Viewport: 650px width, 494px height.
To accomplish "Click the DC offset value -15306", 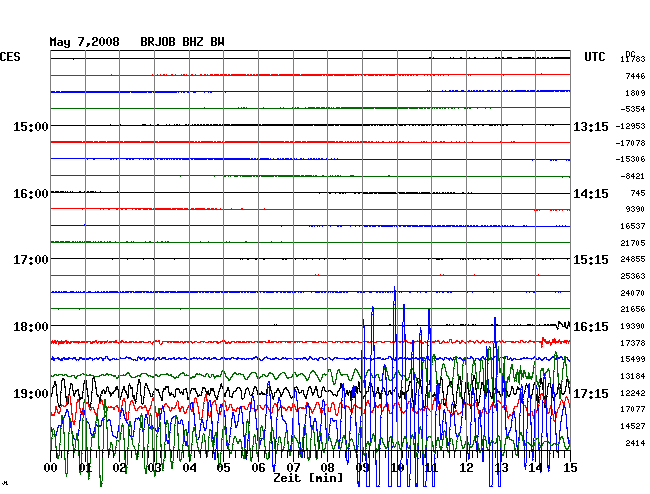I will (x=631, y=159).
